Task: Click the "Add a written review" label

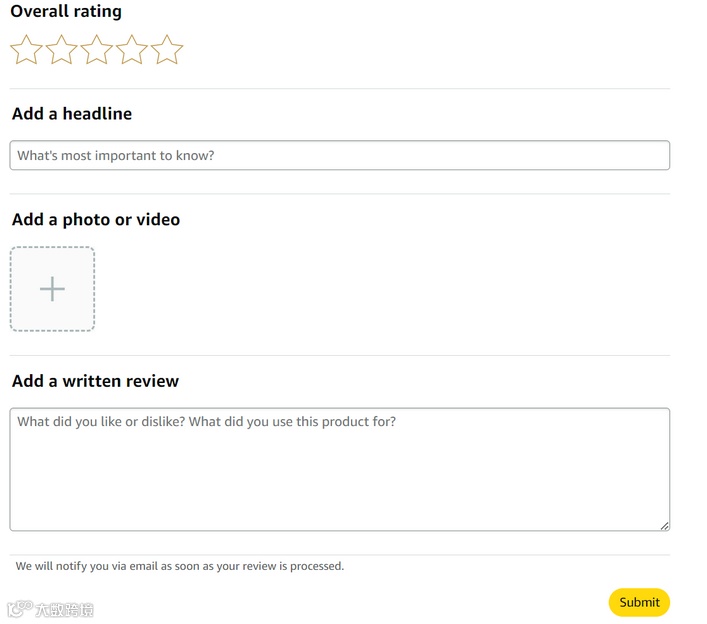Action: pyautogui.click(x=96, y=381)
